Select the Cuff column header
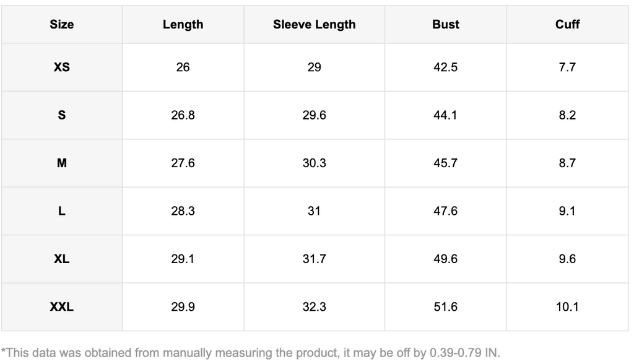 (567, 25)
